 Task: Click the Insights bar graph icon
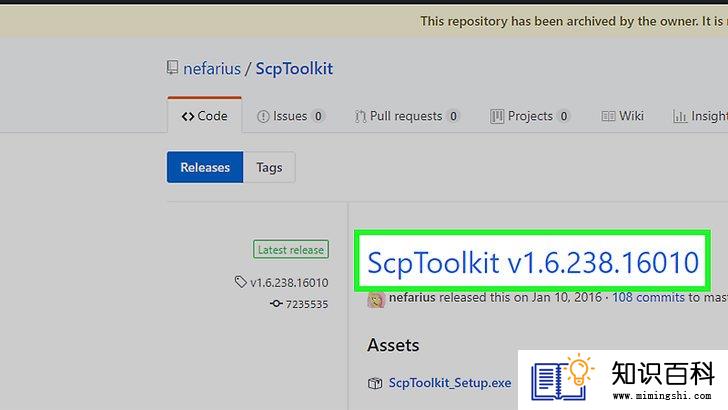pyautogui.click(x=680, y=117)
